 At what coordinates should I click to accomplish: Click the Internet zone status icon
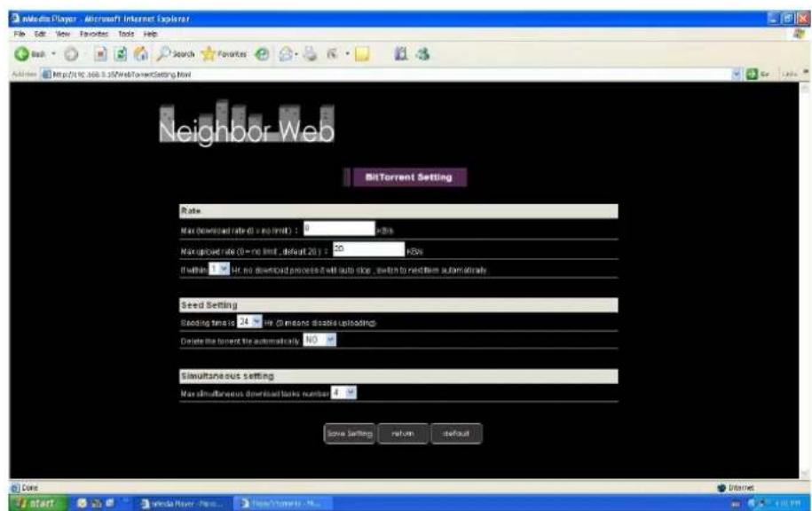(721, 488)
